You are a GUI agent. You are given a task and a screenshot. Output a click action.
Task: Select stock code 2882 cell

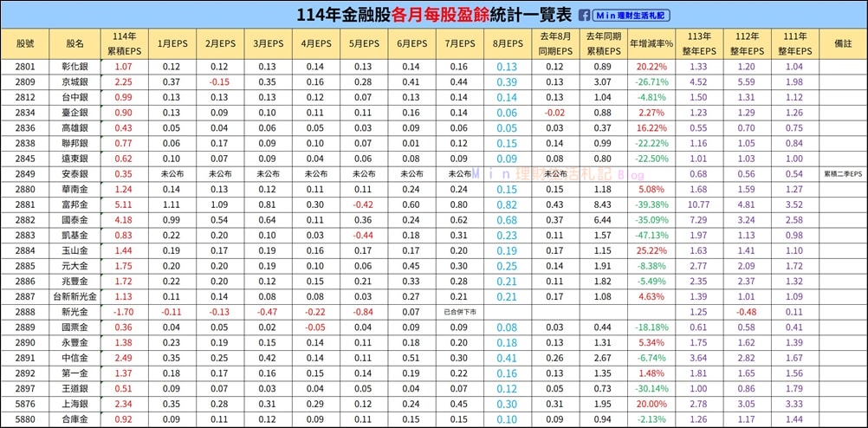click(25, 220)
